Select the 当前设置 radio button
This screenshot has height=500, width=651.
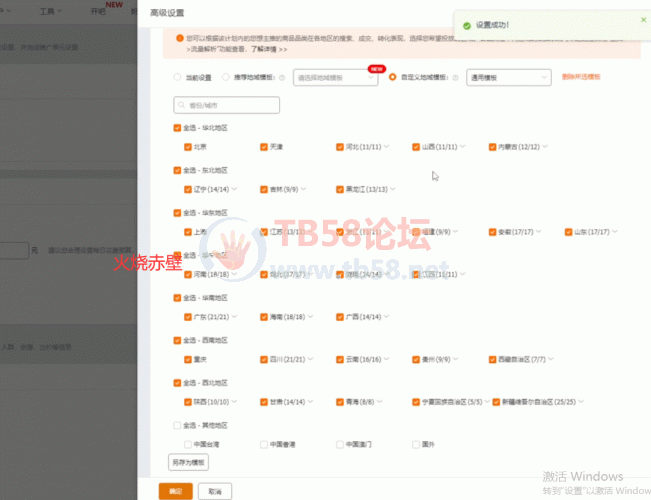pos(177,77)
